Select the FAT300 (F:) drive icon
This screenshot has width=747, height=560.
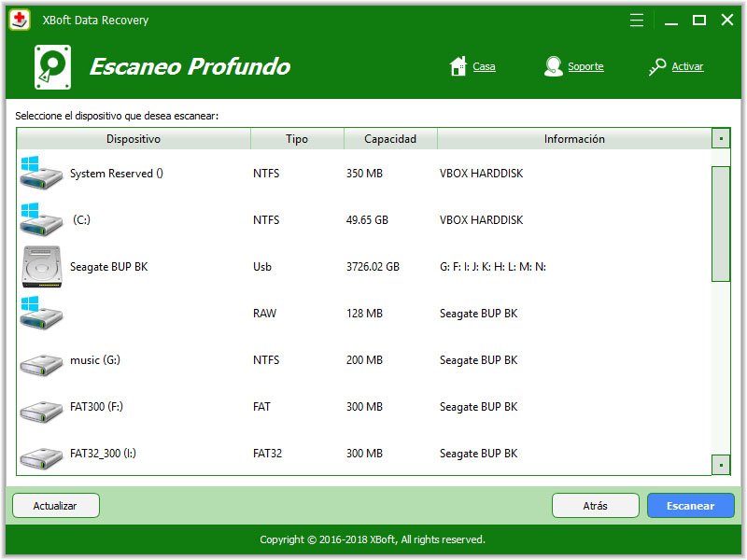click(41, 412)
